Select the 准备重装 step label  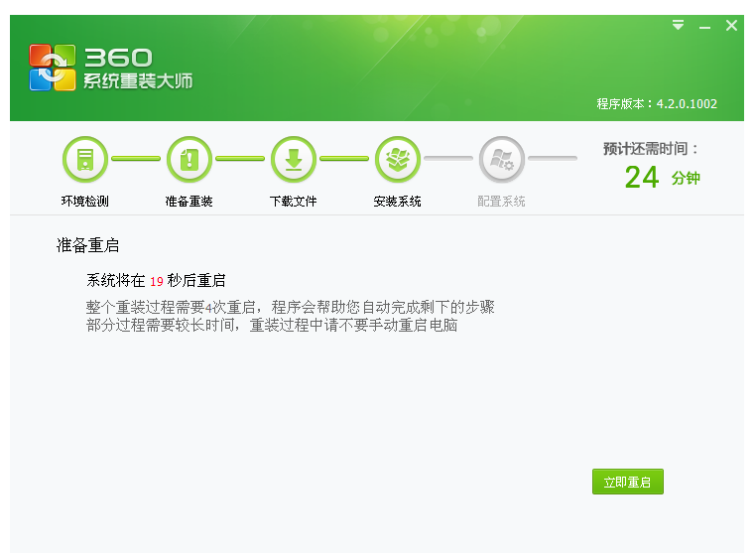pyautogui.click(x=189, y=202)
